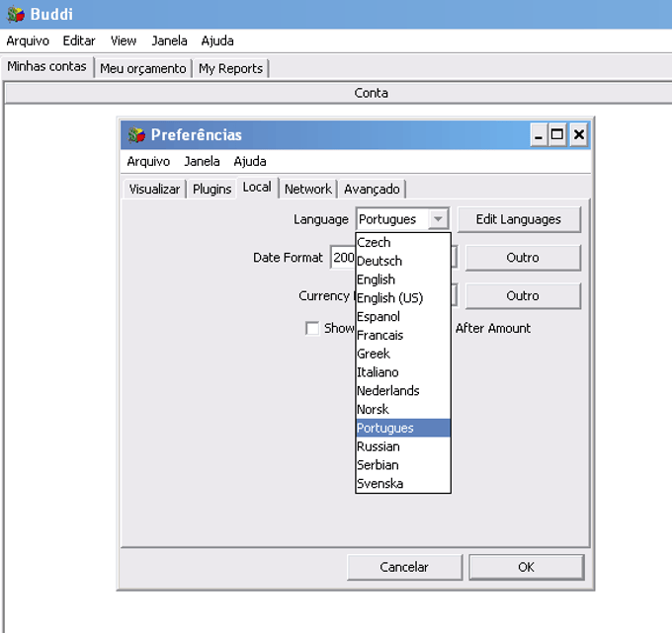672x633 pixels.
Task: Minimize the Preferências window
Action: 539,135
